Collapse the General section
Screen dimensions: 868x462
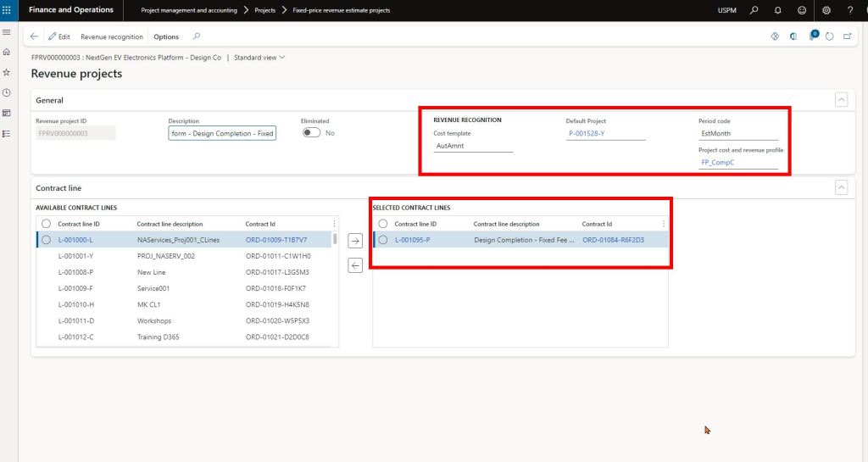click(x=841, y=100)
